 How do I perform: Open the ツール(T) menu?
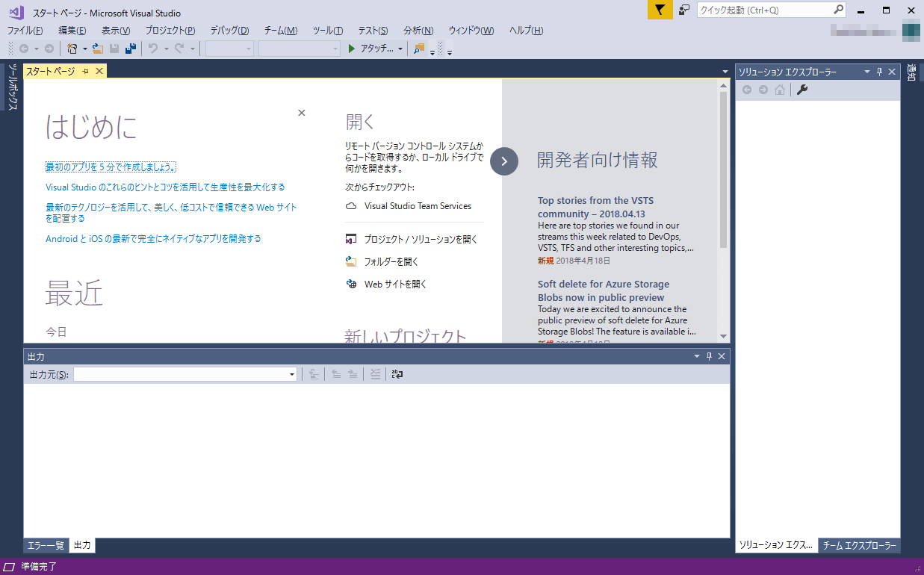[x=328, y=31]
